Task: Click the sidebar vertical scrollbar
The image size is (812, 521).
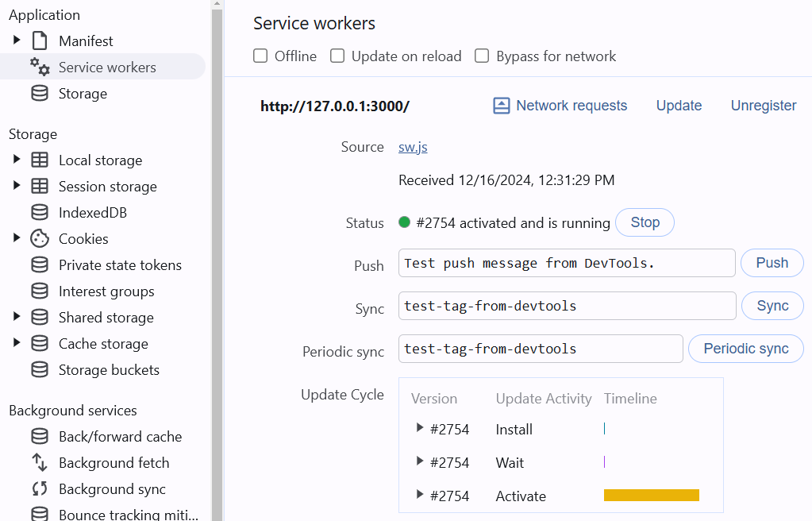Action: click(217, 264)
